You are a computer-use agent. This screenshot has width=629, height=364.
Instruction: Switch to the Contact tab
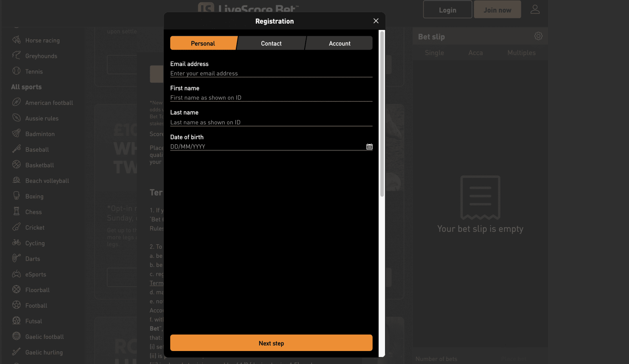click(x=271, y=43)
